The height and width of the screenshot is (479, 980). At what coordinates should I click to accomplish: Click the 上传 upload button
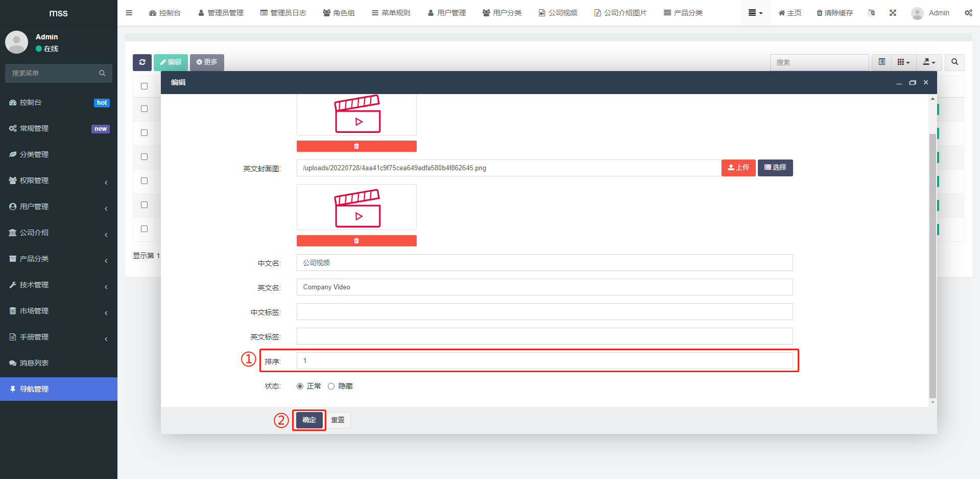738,168
